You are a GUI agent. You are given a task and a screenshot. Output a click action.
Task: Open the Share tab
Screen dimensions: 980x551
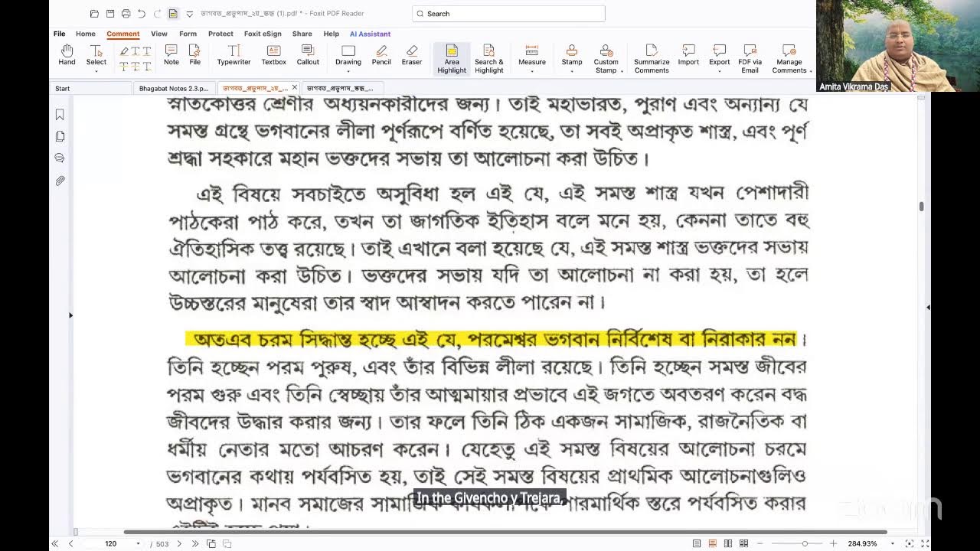[302, 34]
